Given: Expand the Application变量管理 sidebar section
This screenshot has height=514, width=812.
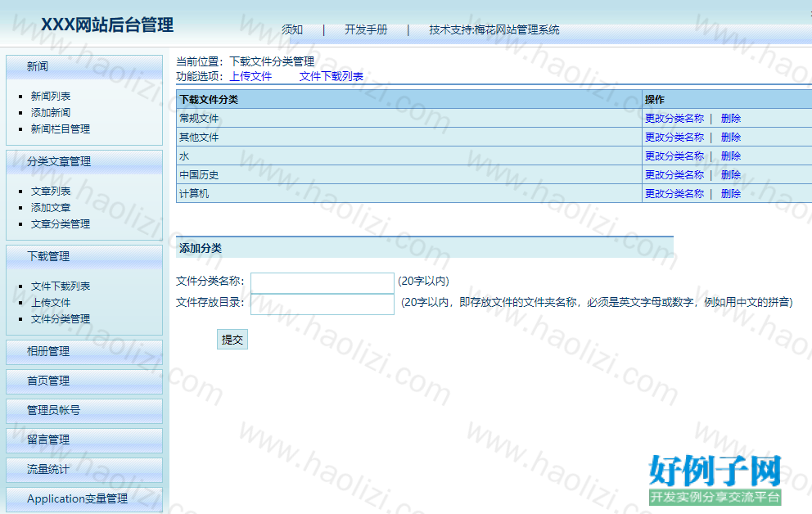Looking at the screenshot, I should (x=84, y=499).
